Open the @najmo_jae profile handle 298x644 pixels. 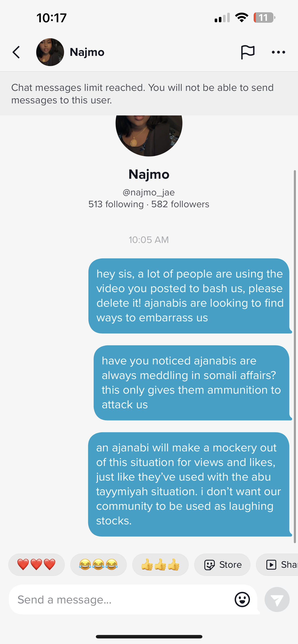(x=149, y=192)
